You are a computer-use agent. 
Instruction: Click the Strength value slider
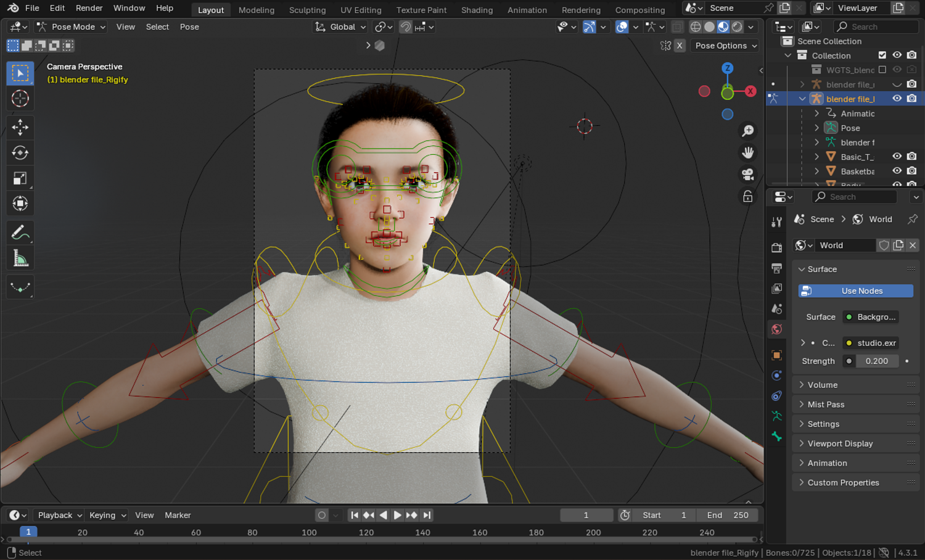[x=876, y=361]
